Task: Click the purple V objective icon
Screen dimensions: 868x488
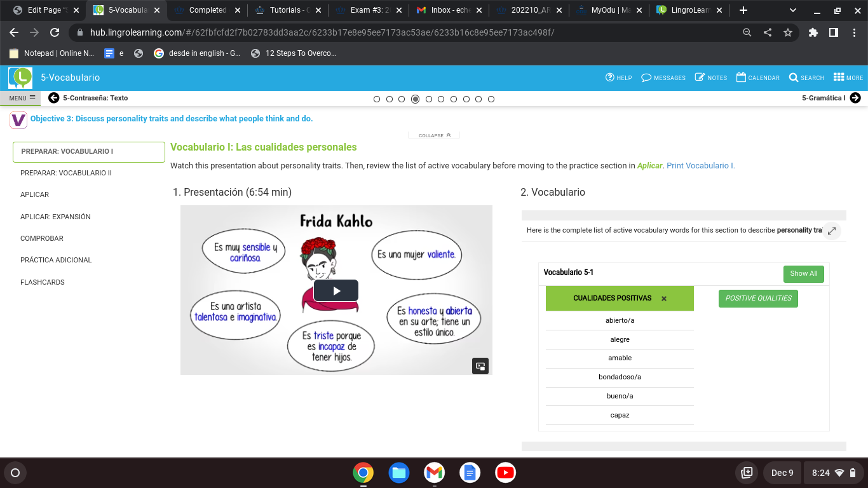Action: point(19,119)
